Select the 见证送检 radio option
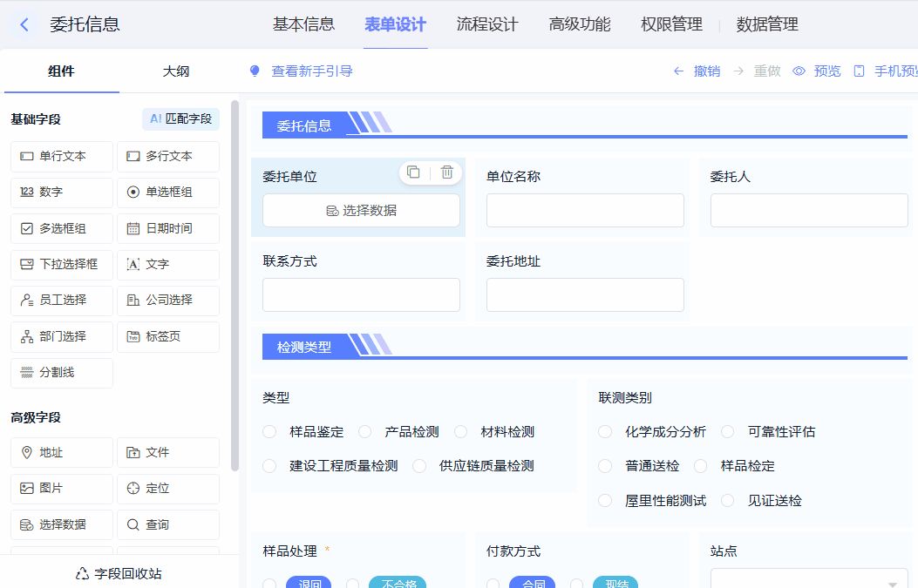 [x=728, y=501]
